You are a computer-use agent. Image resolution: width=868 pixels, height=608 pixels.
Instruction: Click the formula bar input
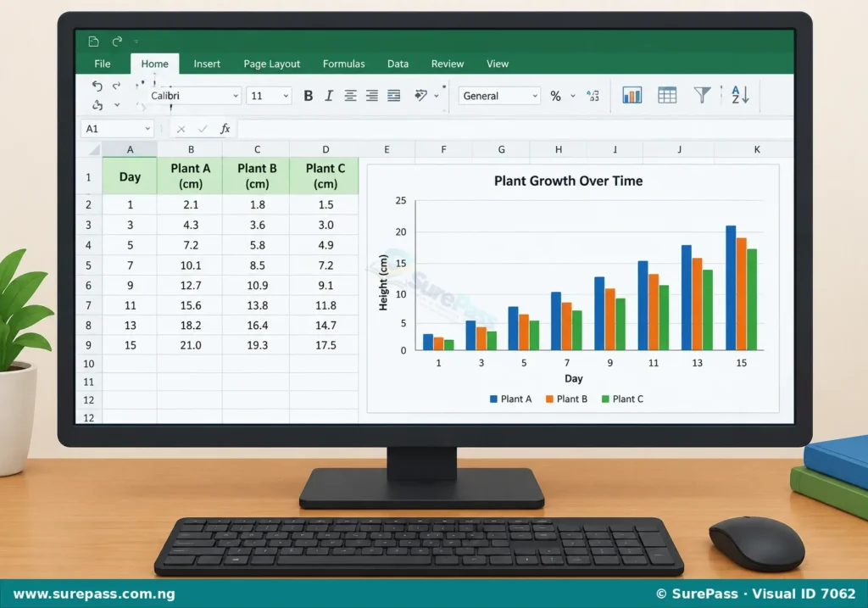point(515,129)
